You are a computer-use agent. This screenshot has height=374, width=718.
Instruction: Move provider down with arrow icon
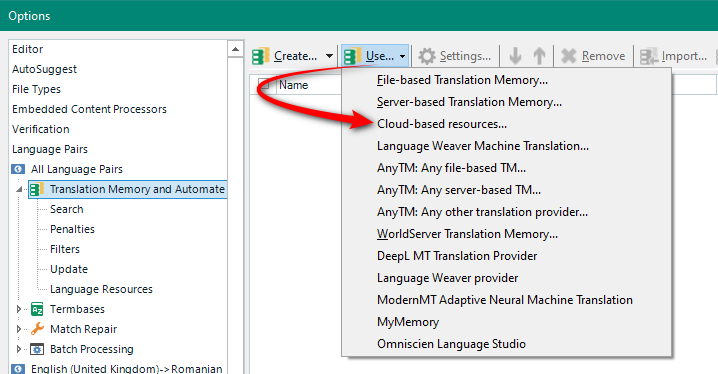[x=516, y=56]
